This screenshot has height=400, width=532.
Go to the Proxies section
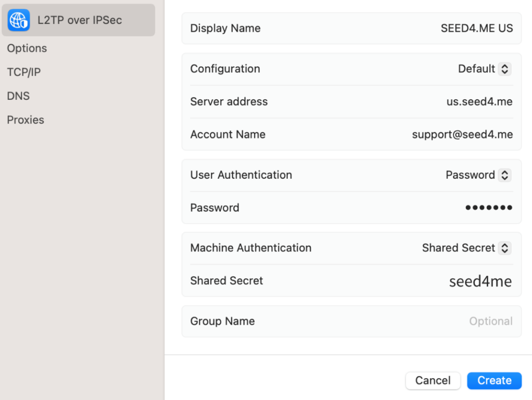click(25, 120)
